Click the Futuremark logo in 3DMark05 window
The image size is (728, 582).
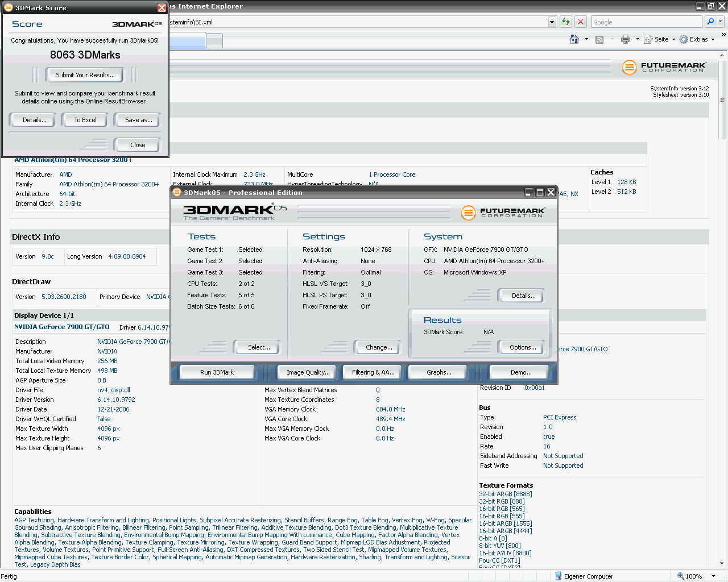(x=503, y=213)
